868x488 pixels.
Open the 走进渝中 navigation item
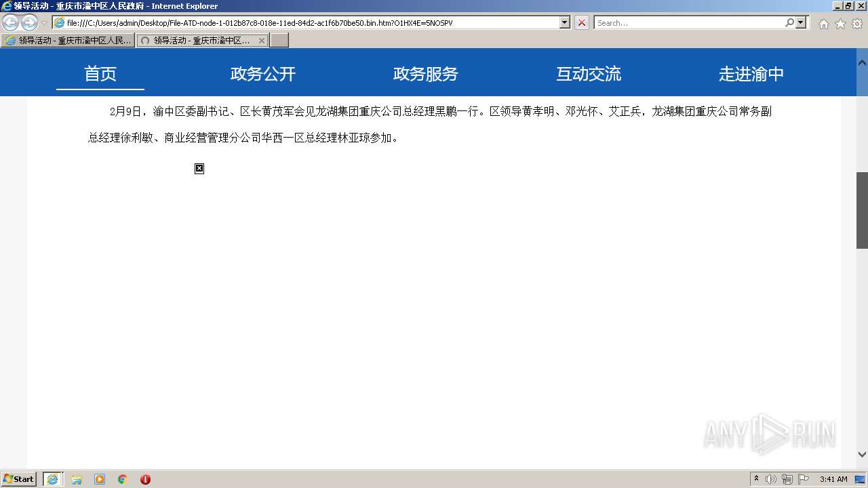tap(751, 73)
